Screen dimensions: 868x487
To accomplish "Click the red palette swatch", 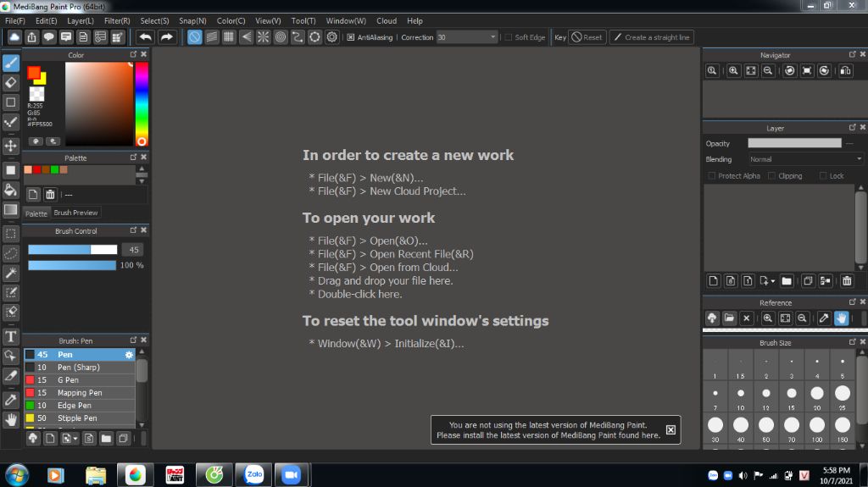I will (x=36, y=169).
